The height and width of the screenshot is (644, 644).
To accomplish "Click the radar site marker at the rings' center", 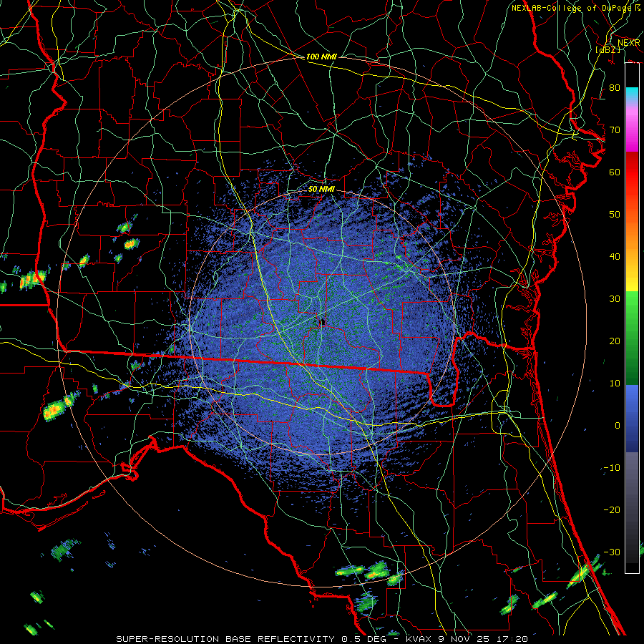I will pos(323,322).
